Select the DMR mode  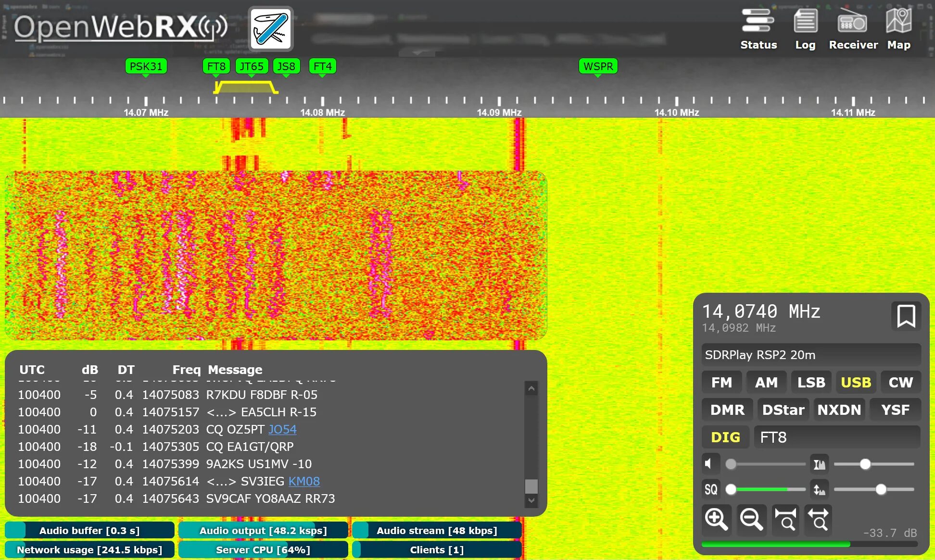point(727,410)
